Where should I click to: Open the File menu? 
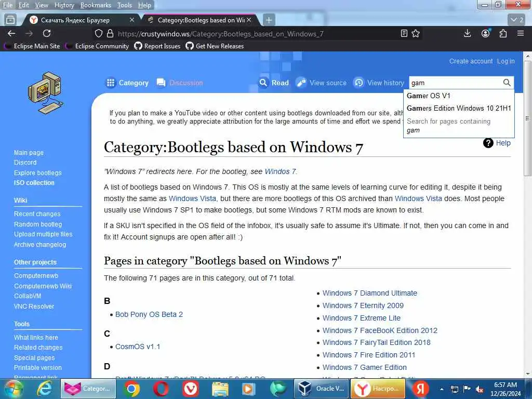8,5
